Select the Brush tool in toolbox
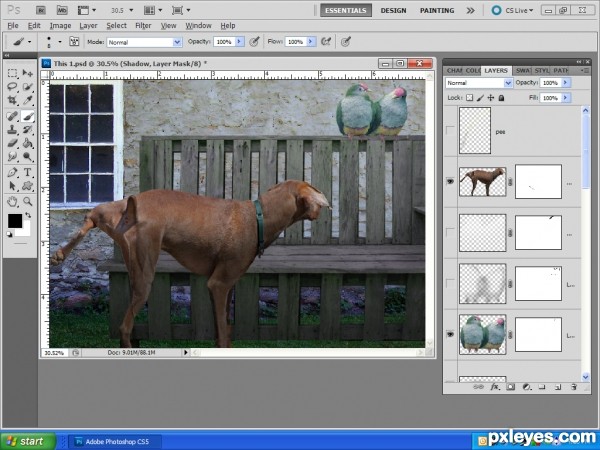Screen dimensions: 600x450 click(28, 116)
